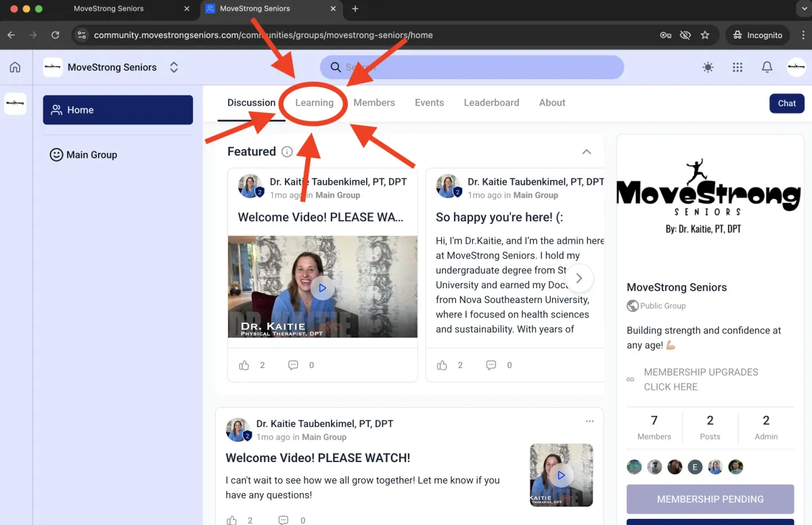Open notifications with the bell icon
This screenshot has width=812, height=525.
tap(767, 67)
